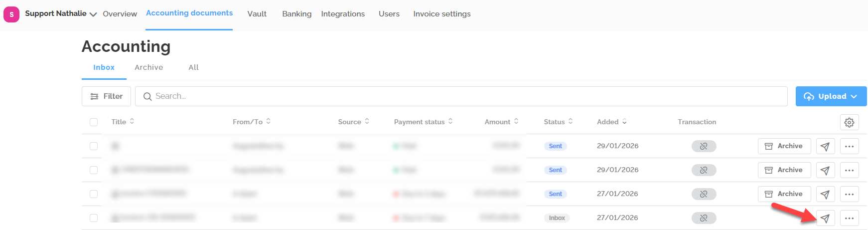Open the Accounting documents menu item

(189, 13)
